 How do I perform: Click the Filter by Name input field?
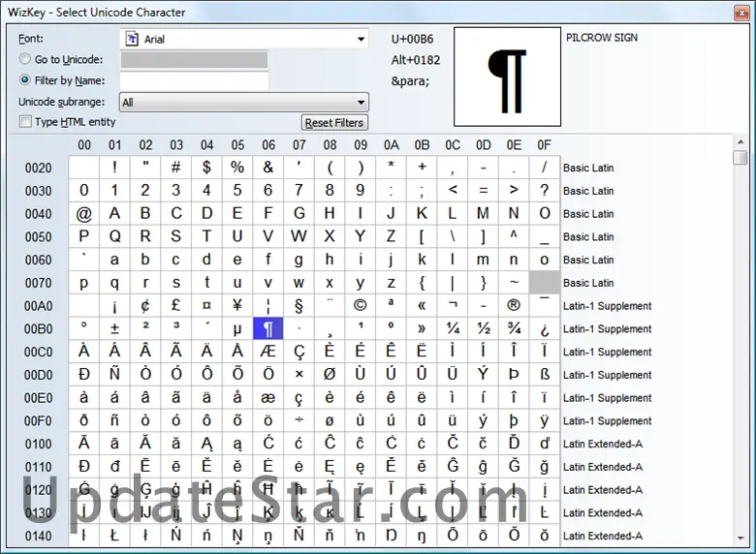pos(194,80)
